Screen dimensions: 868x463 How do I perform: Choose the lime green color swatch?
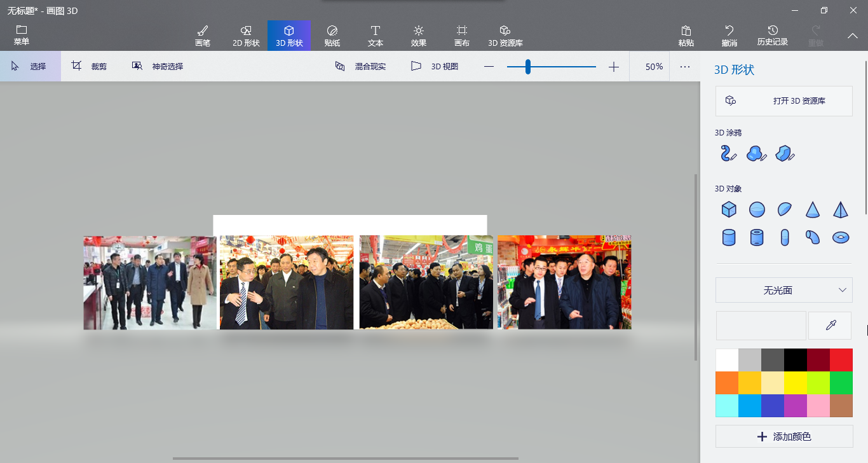[x=818, y=383]
